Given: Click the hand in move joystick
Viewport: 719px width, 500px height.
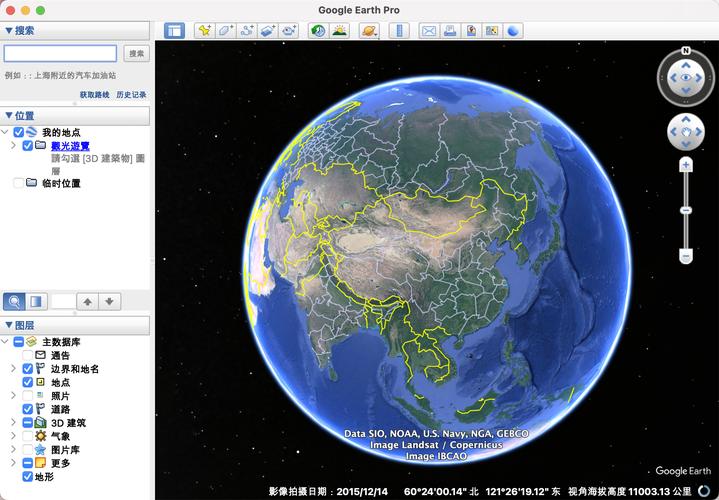Looking at the screenshot, I should [x=686, y=132].
